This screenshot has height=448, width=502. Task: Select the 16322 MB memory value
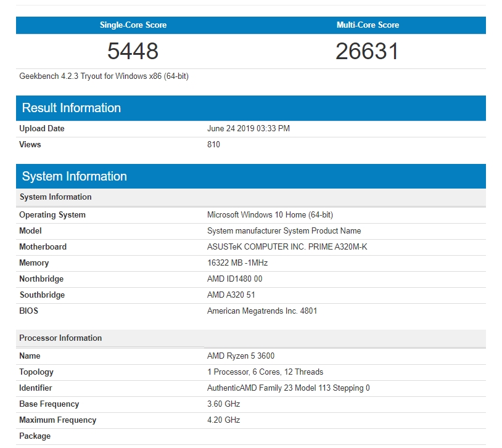coord(237,263)
